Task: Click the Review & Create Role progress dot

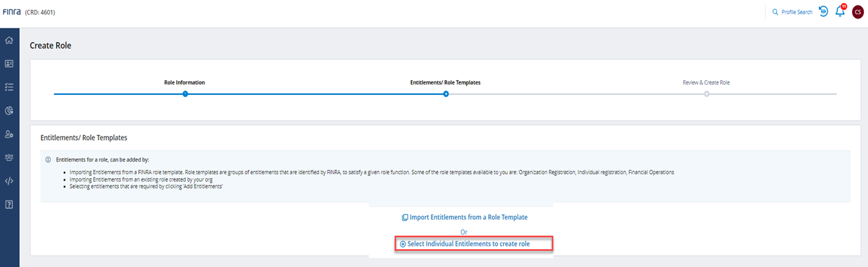Action: tap(707, 94)
